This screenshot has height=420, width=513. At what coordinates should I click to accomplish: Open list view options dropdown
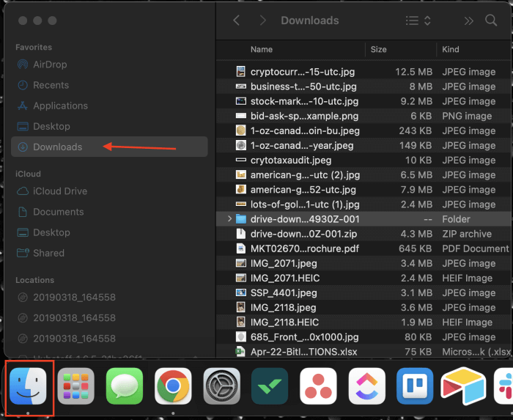pos(418,21)
